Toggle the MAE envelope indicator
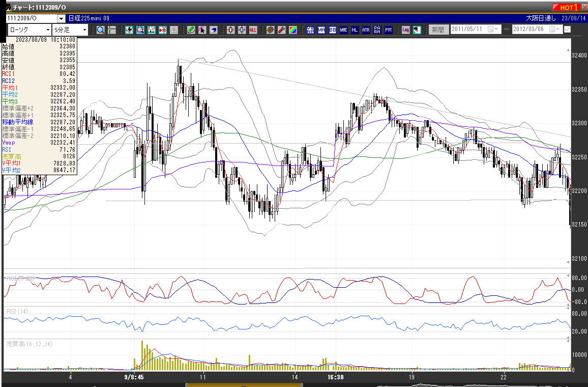The width and height of the screenshot is (588, 387). pyautogui.click(x=343, y=30)
